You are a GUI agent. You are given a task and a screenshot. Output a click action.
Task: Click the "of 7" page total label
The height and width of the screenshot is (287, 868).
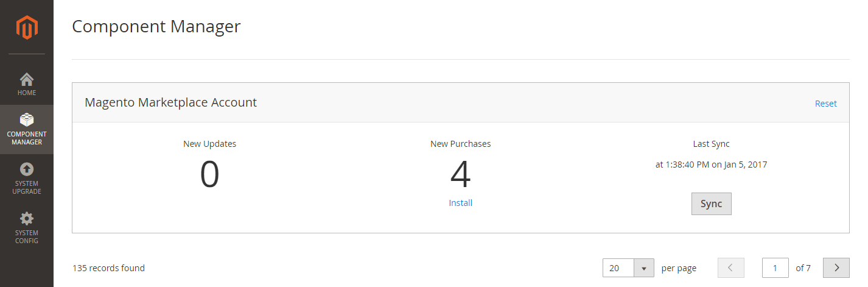tap(803, 268)
